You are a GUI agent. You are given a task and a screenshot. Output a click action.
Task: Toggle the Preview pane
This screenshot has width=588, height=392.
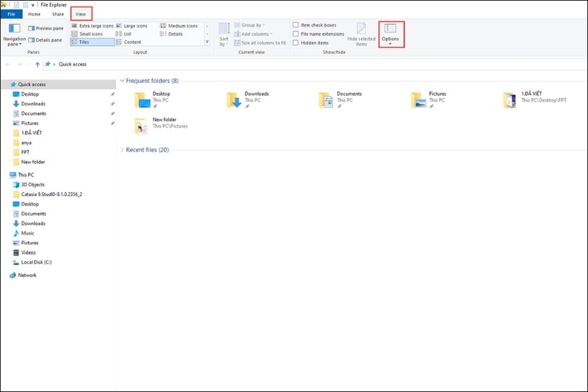click(46, 28)
